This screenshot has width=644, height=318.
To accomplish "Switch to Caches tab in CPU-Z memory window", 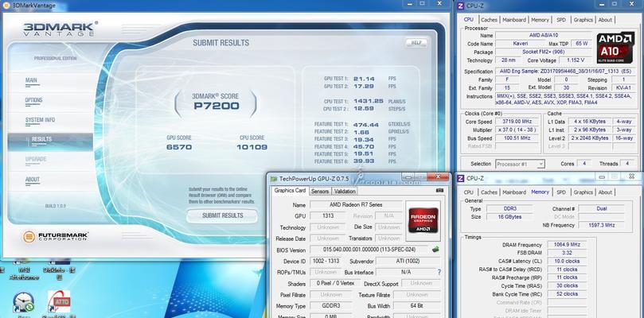I will pos(489,192).
